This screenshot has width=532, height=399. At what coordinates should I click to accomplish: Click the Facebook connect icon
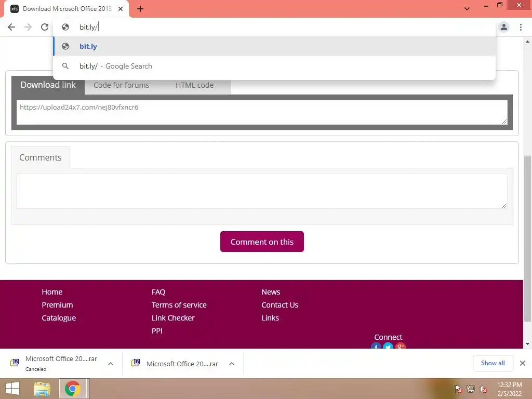point(376,345)
